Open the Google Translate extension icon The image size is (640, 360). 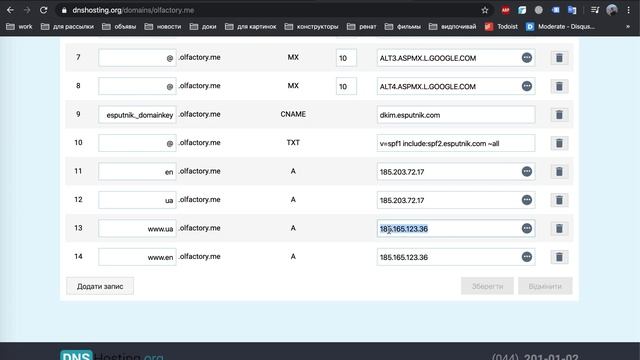coord(572,10)
